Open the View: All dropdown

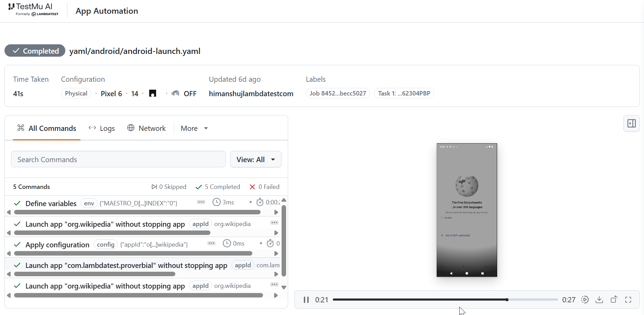[x=256, y=159]
